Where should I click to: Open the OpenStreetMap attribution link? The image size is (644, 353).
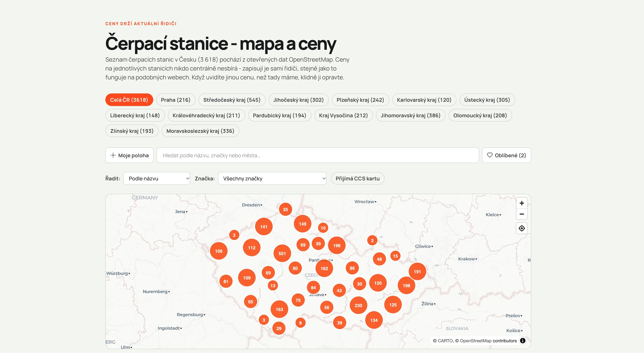coord(476,341)
